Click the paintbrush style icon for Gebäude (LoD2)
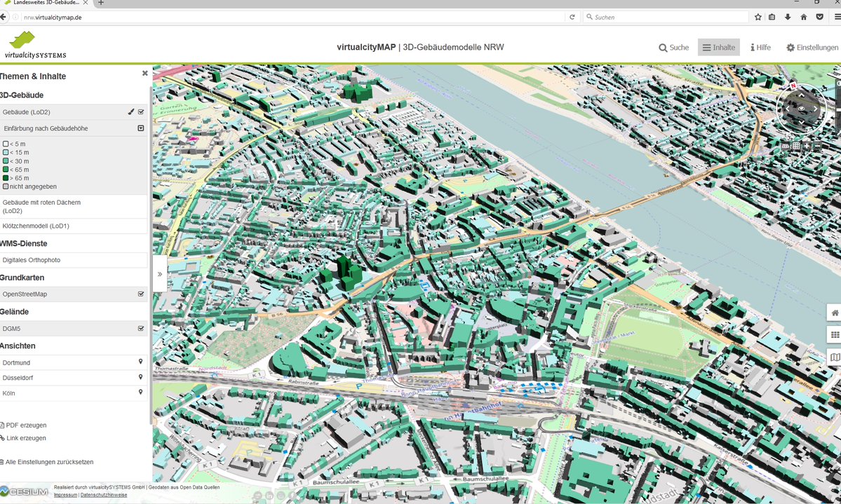841x504 pixels. pos(131,111)
